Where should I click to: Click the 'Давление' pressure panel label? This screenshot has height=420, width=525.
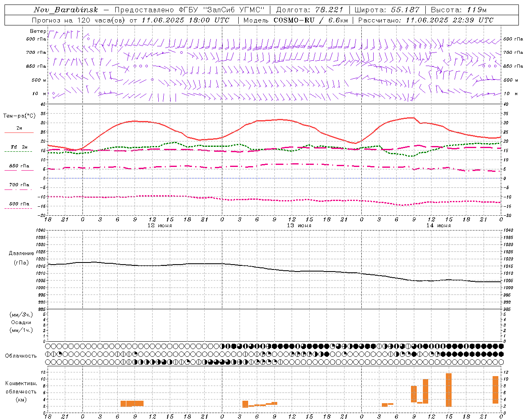coord(21,253)
